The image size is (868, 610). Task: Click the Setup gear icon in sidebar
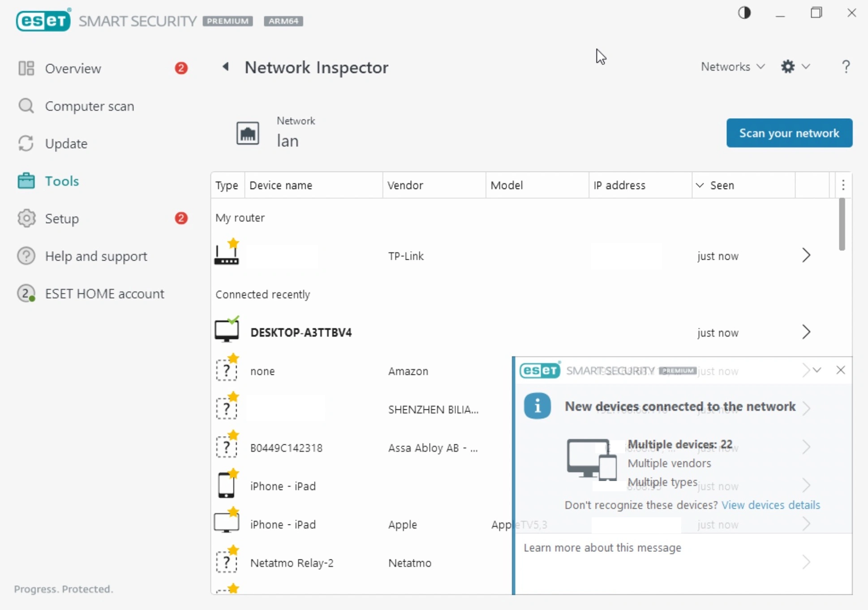point(26,219)
